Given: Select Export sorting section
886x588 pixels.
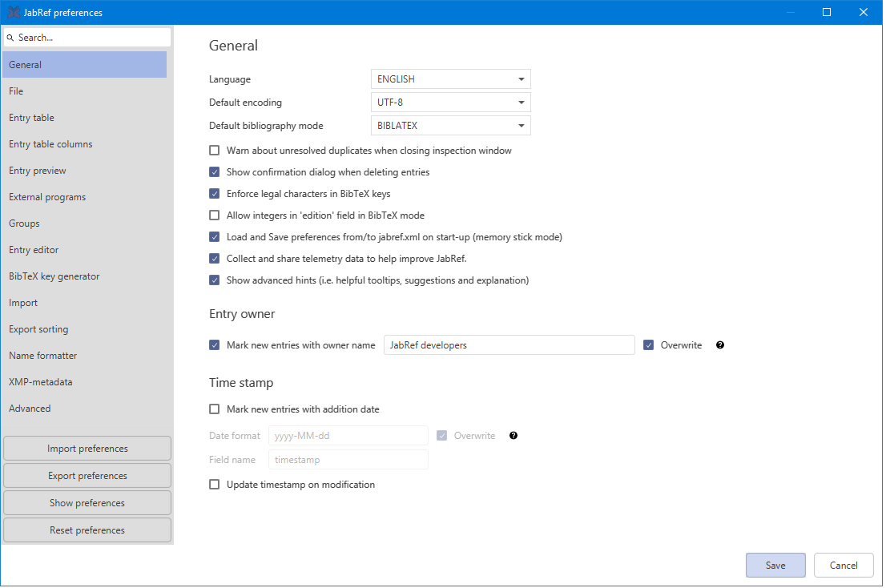Looking at the screenshot, I should [x=85, y=329].
